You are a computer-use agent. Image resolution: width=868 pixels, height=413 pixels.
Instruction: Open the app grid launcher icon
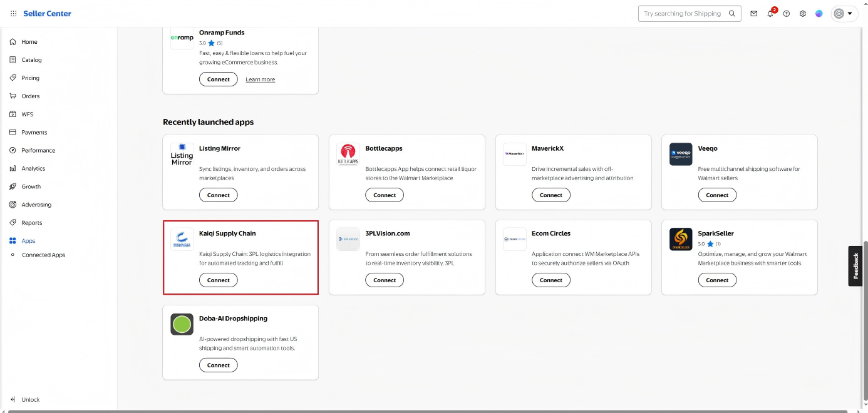point(14,14)
